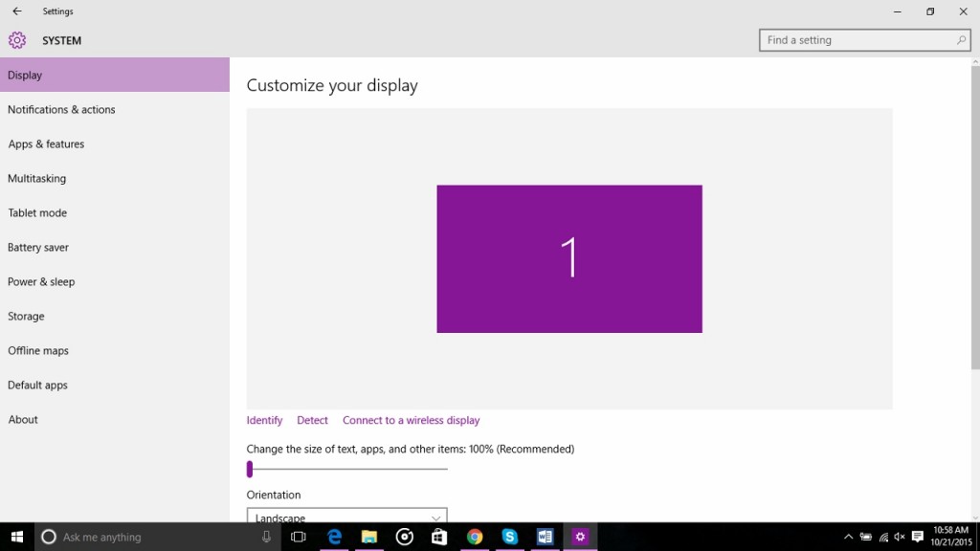Open File Explorer on the taskbar
980x551 pixels.
369,537
